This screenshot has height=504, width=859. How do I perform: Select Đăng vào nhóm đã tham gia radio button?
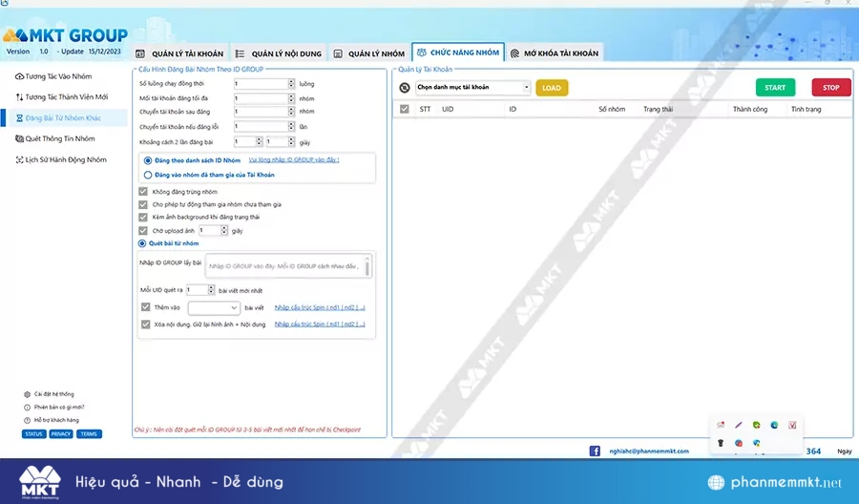(148, 175)
